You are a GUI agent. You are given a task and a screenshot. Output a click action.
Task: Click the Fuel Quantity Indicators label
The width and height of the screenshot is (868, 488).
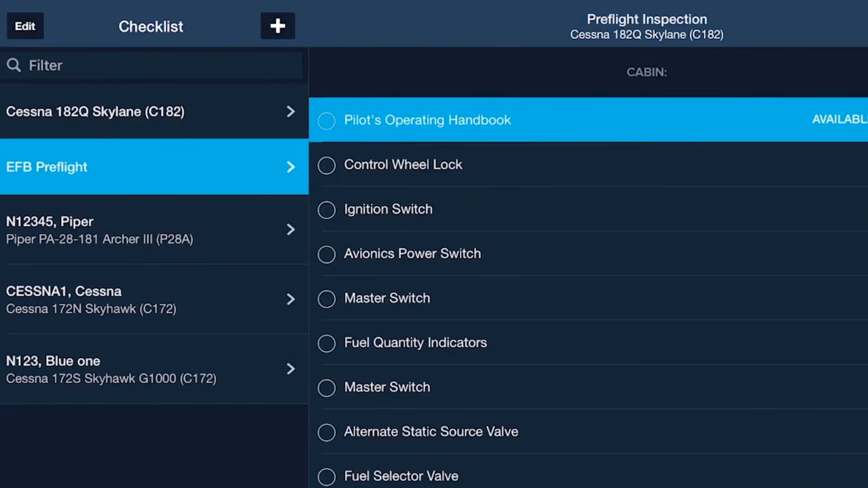(415, 343)
